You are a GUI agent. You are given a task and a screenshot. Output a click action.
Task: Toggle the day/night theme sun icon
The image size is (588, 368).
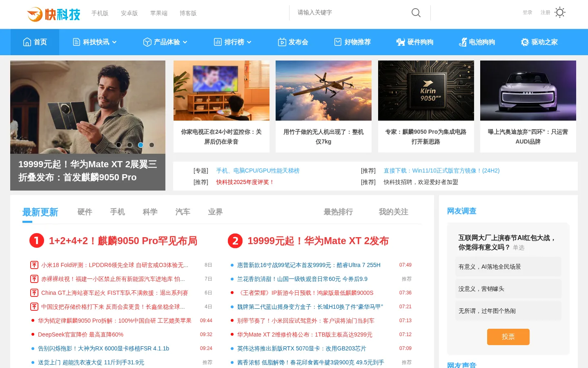pos(560,13)
